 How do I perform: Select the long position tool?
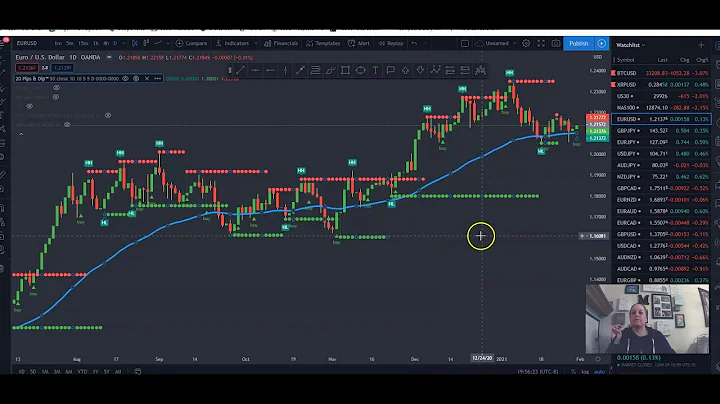(450, 70)
